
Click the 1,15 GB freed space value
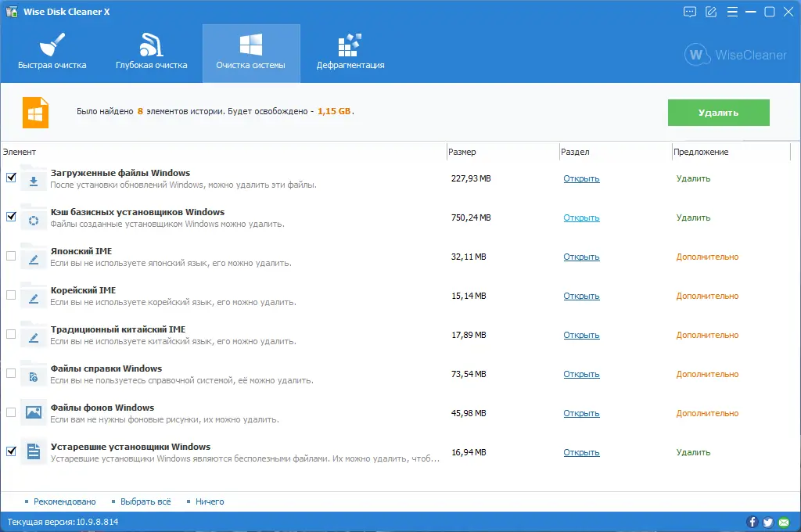coord(334,111)
